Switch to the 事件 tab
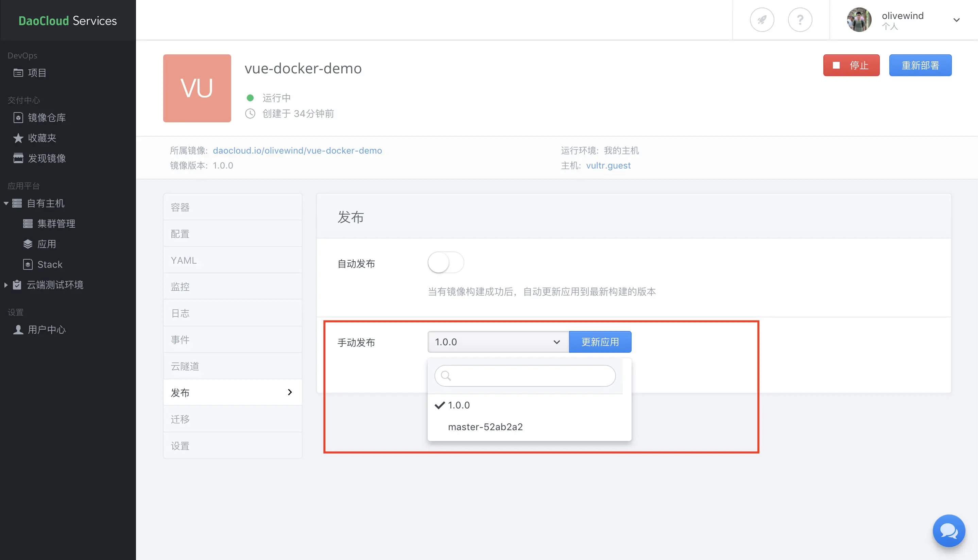 [233, 339]
